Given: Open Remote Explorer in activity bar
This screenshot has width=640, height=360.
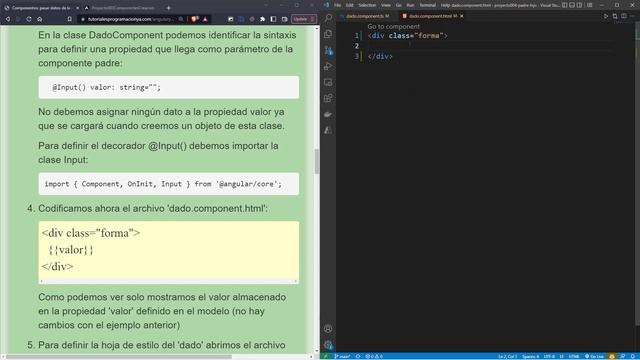Looking at the screenshot, I should [328, 82].
